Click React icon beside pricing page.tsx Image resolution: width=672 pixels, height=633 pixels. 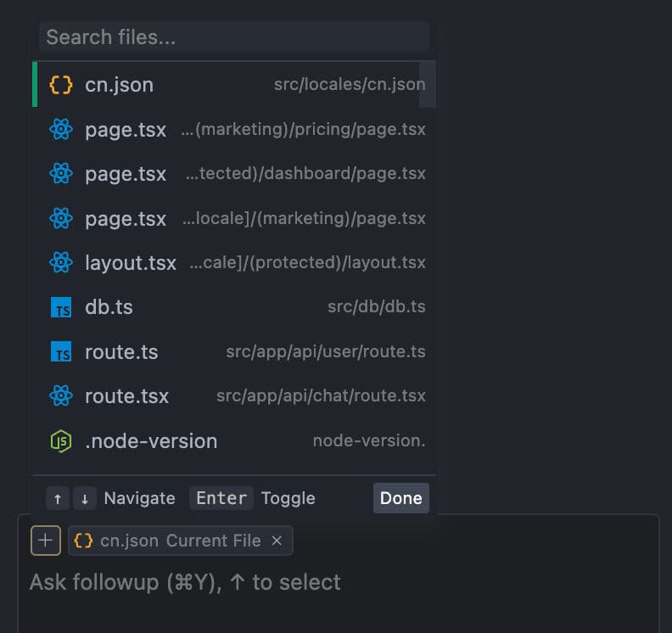click(x=61, y=130)
